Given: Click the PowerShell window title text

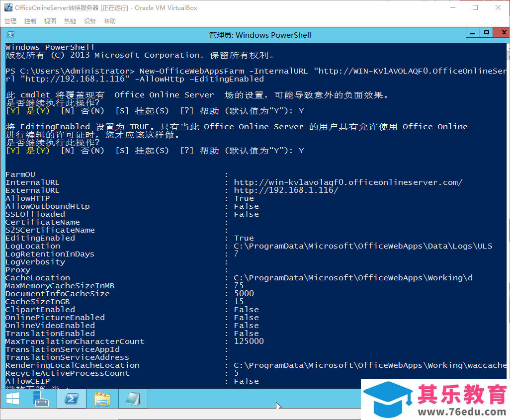Looking at the screenshot, I should tap(260, 35).
